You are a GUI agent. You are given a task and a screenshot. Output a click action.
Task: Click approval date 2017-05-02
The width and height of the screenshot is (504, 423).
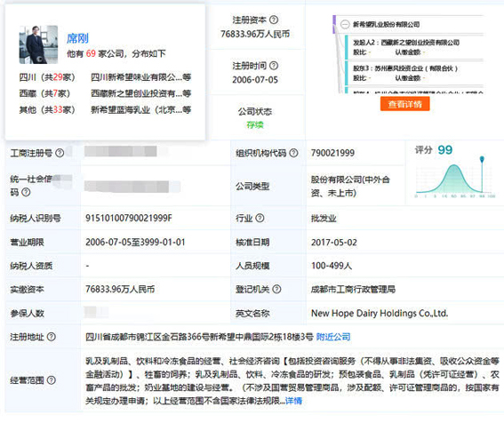[x=334, y=243]
